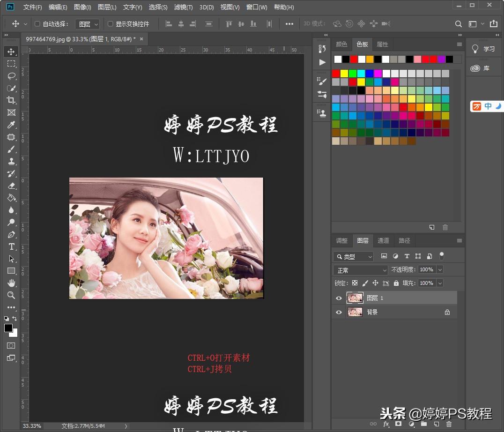Hide the 图层 1 layer visibility eye
Screen dimensions: 504x432
[x=339, y=298]
